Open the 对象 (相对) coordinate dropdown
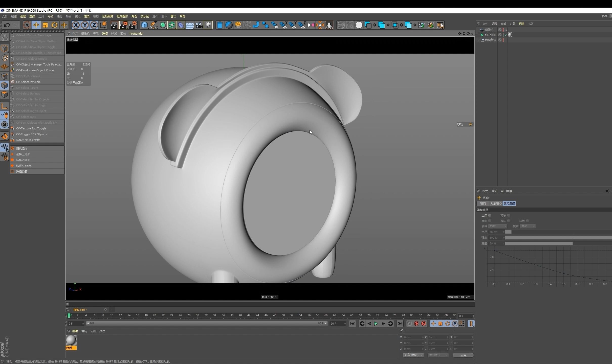The height and width of the screenshot is (364, 612). click(x=413, y=355)
